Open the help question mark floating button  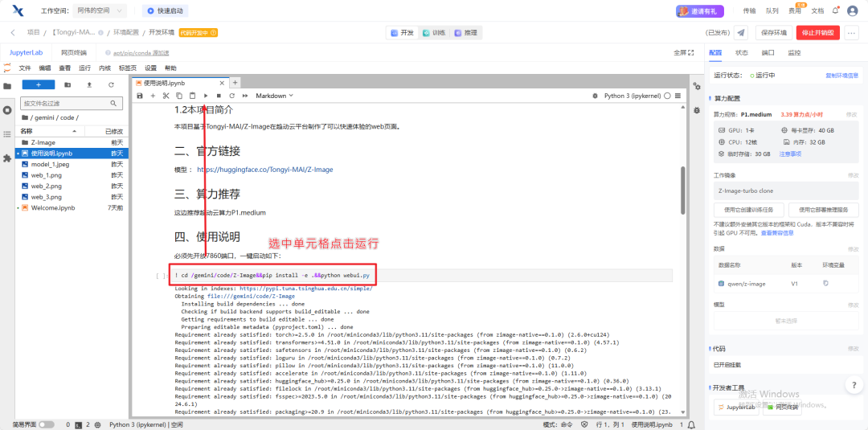click(x=853, y=384)
